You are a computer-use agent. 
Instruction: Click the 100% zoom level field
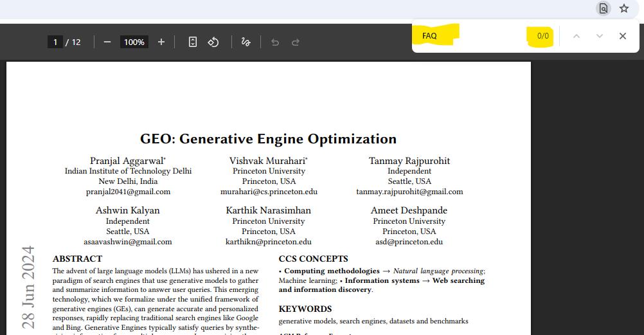[134, 42]
